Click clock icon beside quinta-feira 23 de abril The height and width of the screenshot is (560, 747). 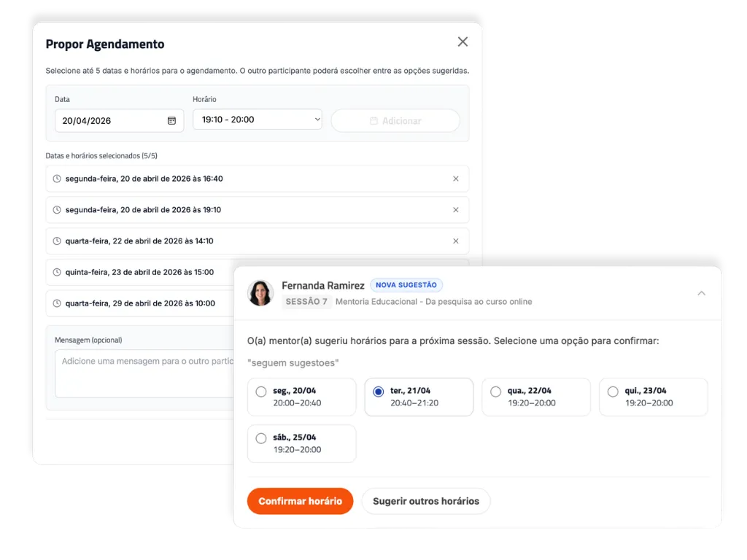click(x=57, y=273)
